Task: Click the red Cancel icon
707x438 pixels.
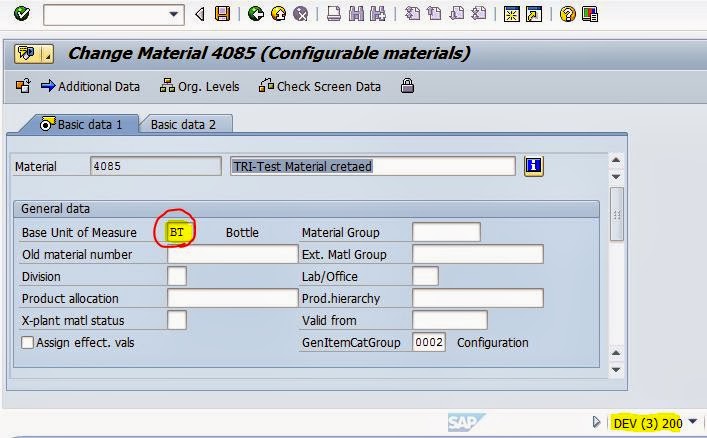Action: 299,14
